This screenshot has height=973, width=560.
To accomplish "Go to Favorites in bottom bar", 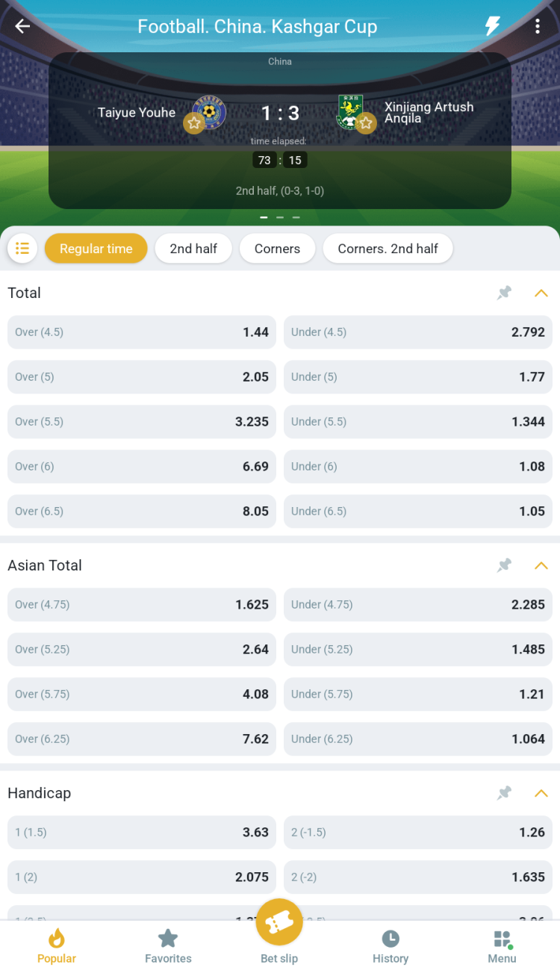I will click(x=168, y=946).
